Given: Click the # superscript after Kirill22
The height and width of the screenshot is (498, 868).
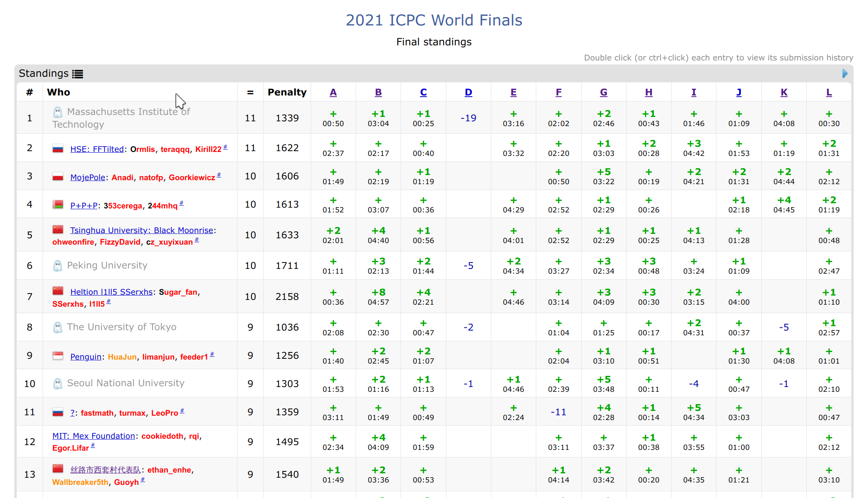Looking at the screenshot, I should [x=225, y=147].
